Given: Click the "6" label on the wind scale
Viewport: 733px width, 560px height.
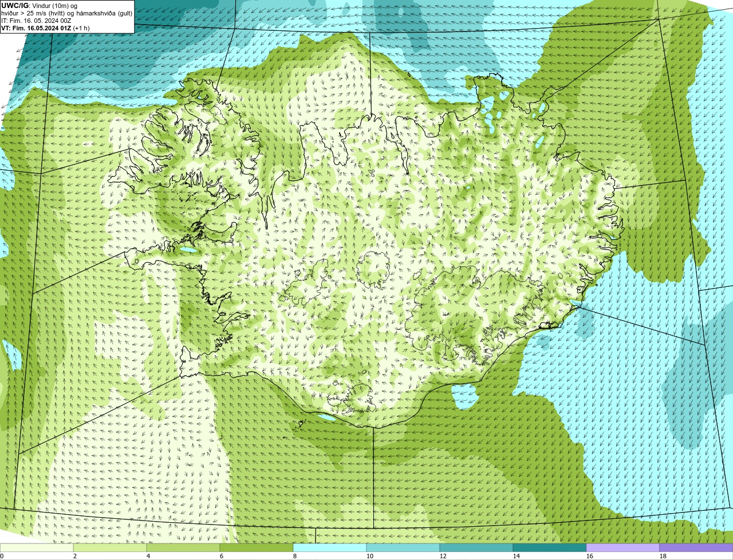Looking at the screenshot, I should [x=222, y=556].
